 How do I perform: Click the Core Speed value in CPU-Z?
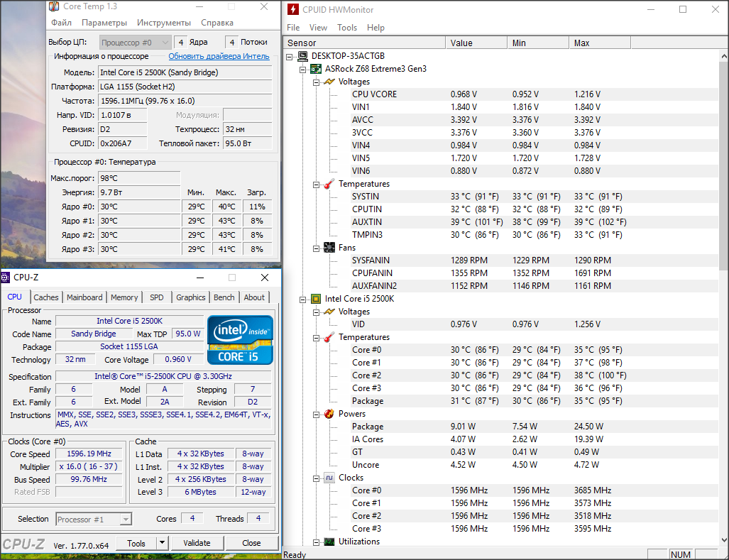click(89, 454)
